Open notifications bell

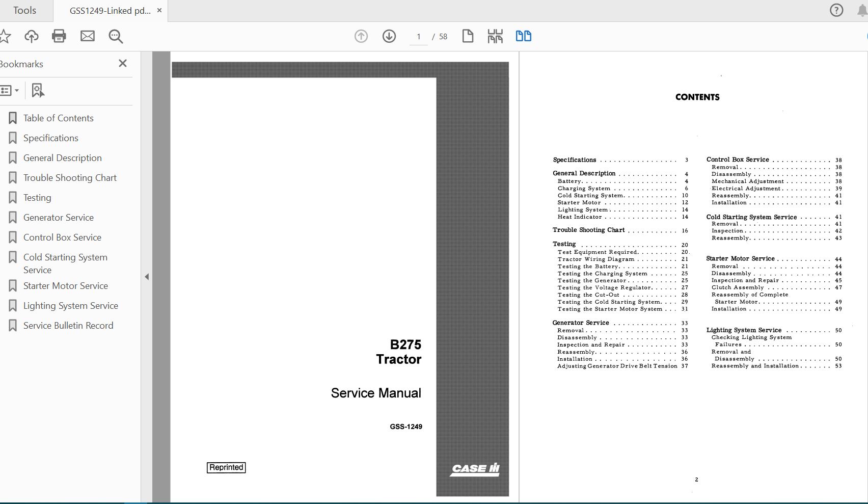[x=862, y=10]
